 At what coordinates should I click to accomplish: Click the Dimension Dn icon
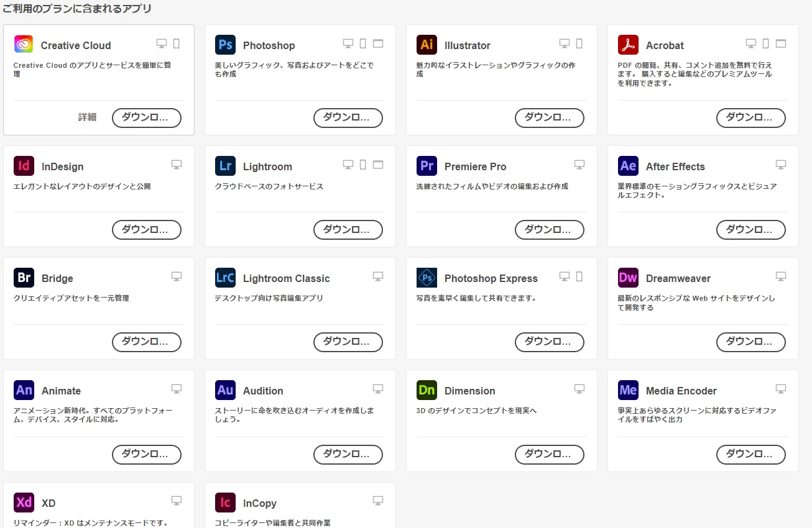point(427,390)
